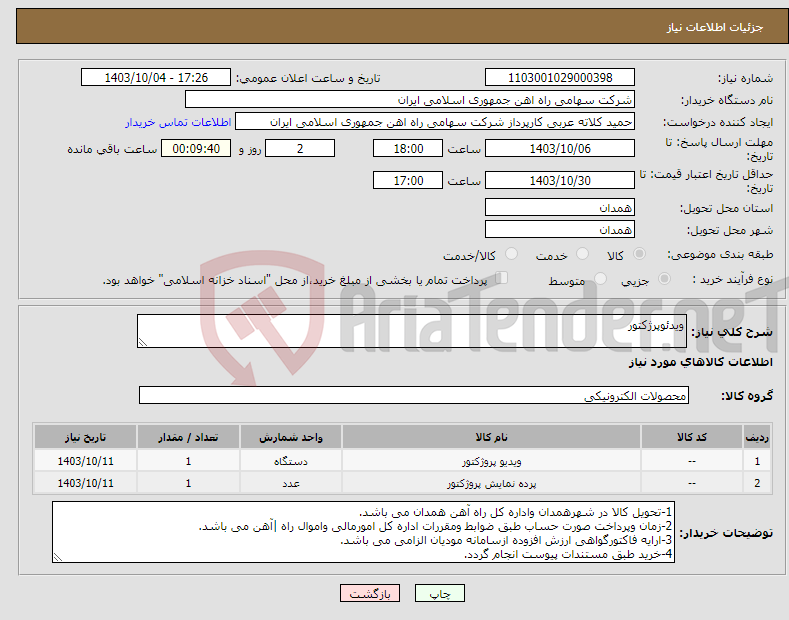Click the validity time field 17:00

(408, 180)
